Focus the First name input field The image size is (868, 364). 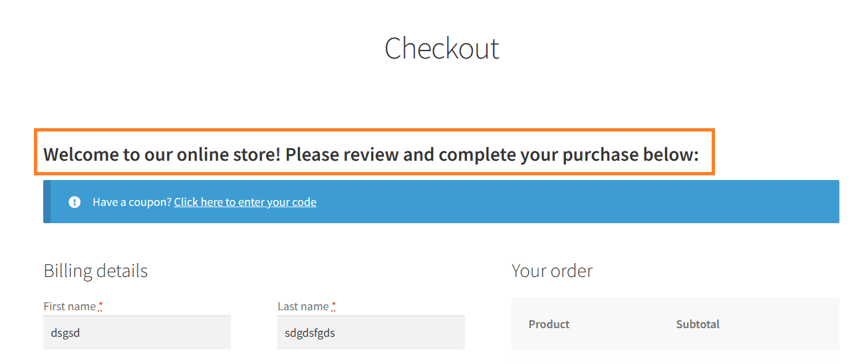(x=137, y=333)
